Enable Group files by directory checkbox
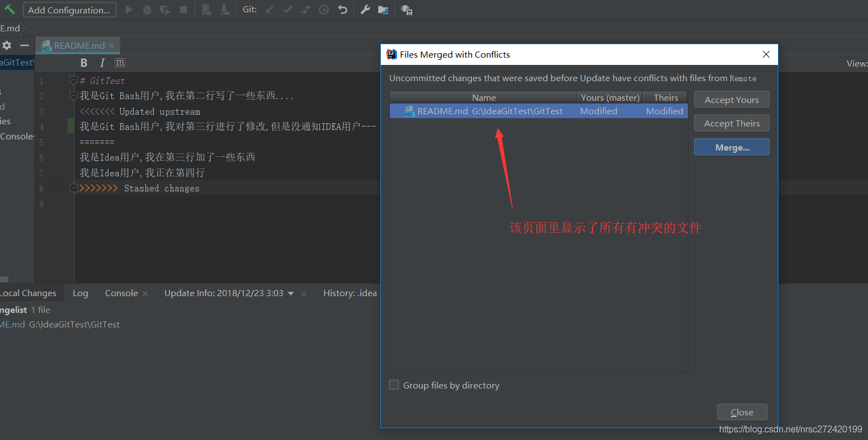 point(394,385)
